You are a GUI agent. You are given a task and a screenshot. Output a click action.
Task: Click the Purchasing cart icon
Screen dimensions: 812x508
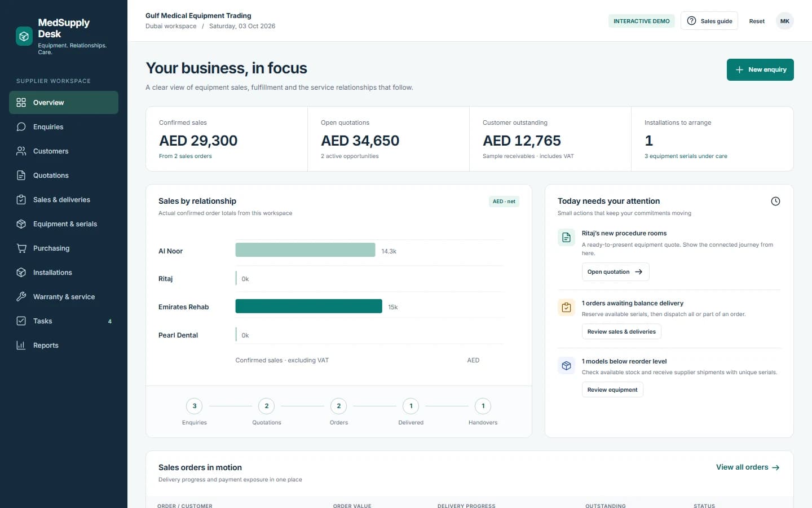21,248
